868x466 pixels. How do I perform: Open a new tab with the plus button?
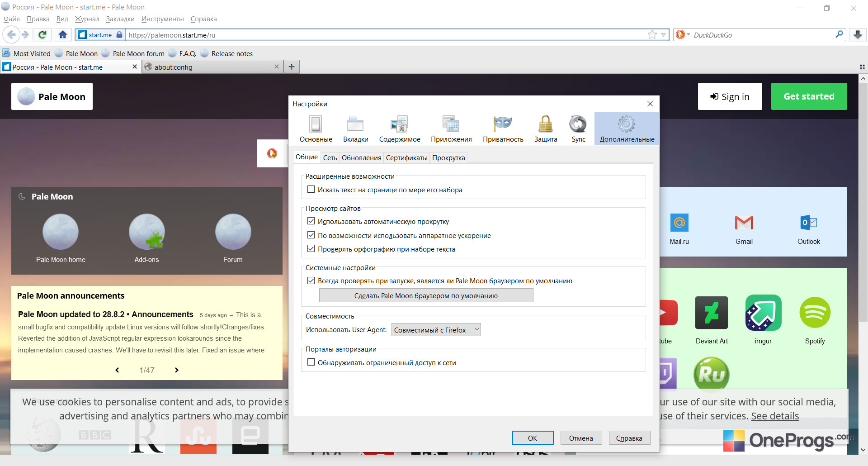pos(292,67)
